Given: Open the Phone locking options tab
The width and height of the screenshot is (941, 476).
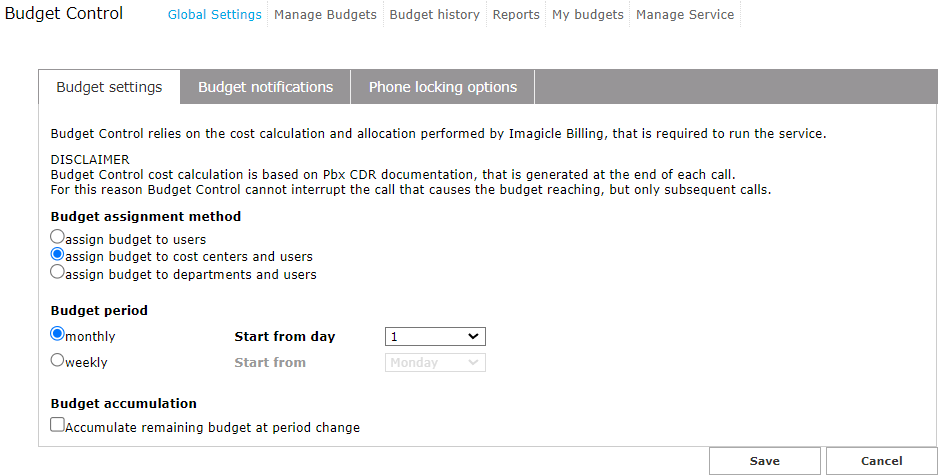Looking at the screenshot, I should (x=443, y=87).
